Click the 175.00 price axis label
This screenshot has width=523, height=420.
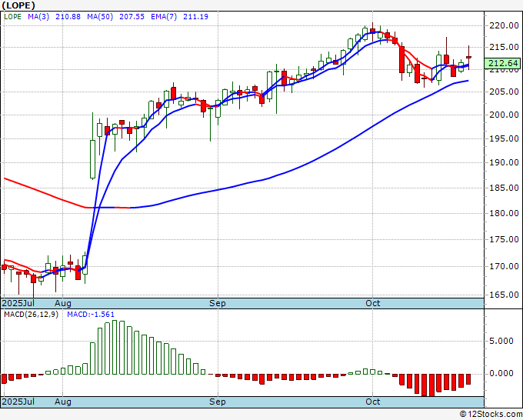coord(504,239)
